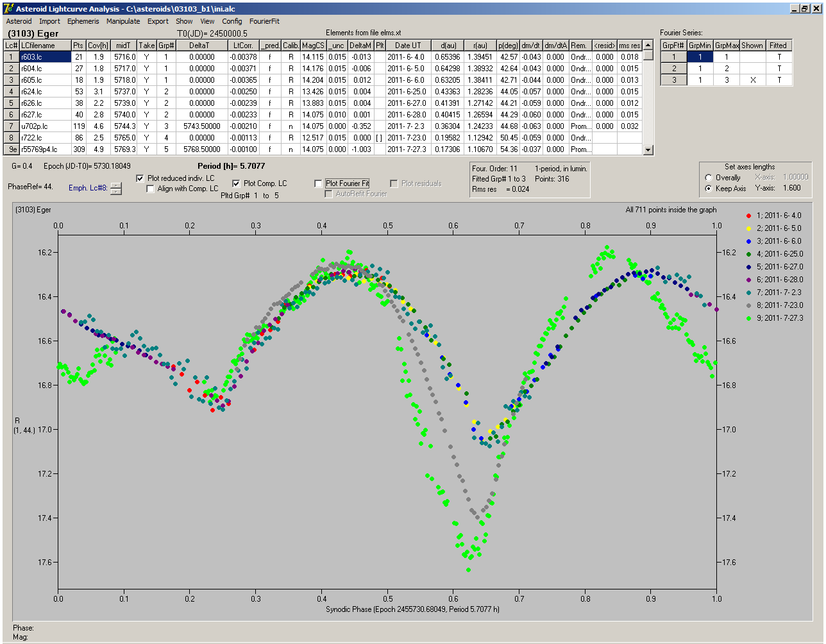Click the GrpMax value 2 in Fourier table

pos(726,69)
